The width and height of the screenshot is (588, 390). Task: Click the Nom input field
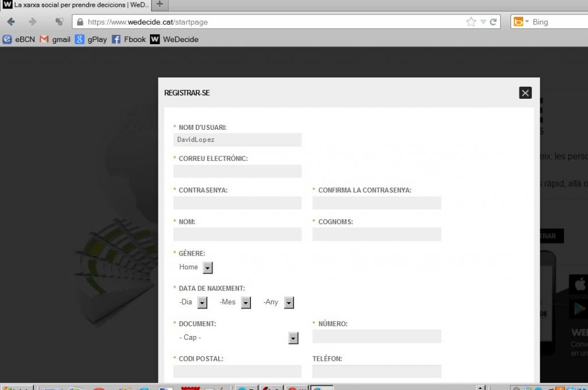coord(237,234)
